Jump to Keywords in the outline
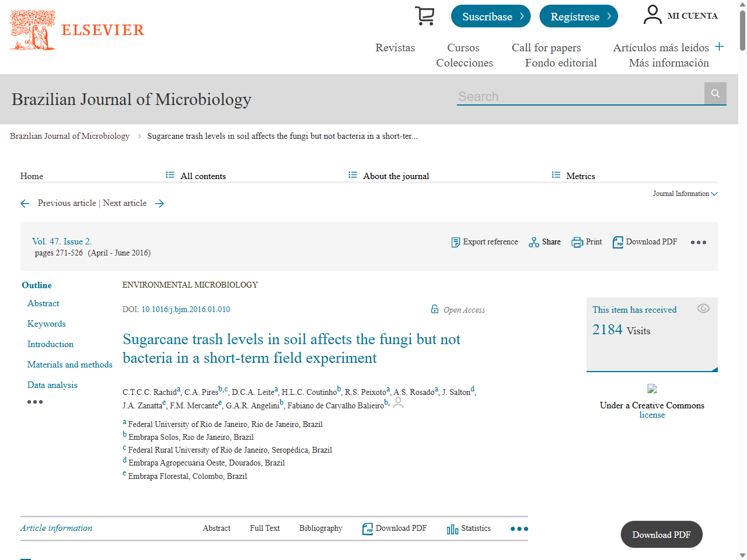Viewport: 747px width, 560px height. tap(47, 324)
